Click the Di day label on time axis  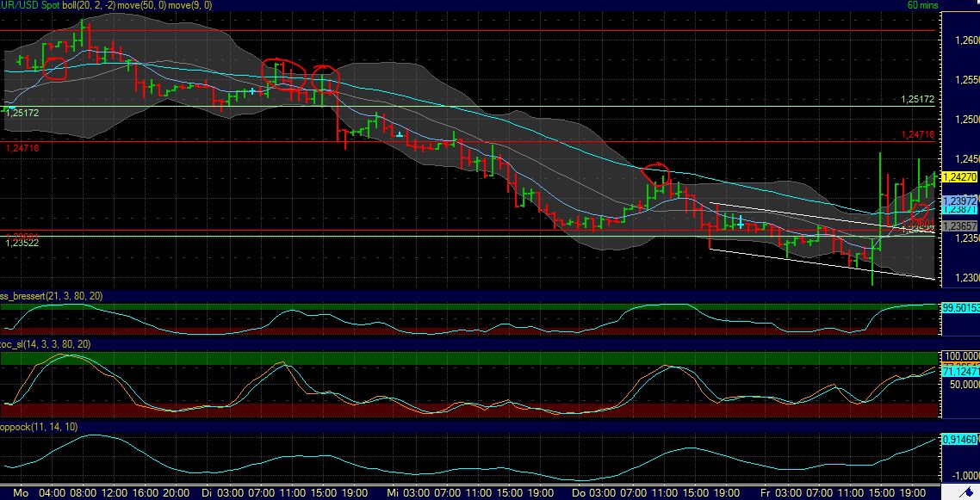(207, 493)
